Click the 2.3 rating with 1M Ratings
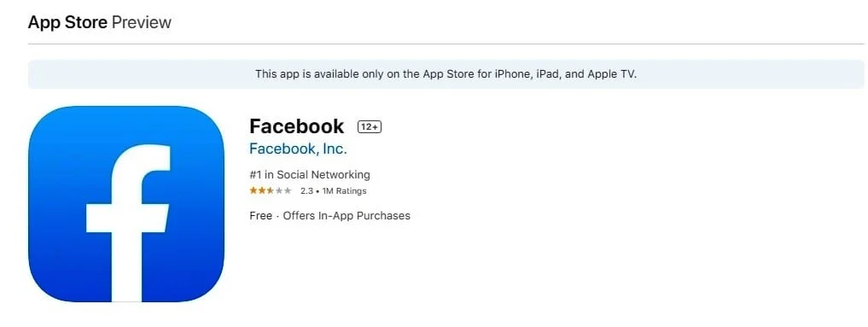868x327 pixels. [x=333, y=191]
